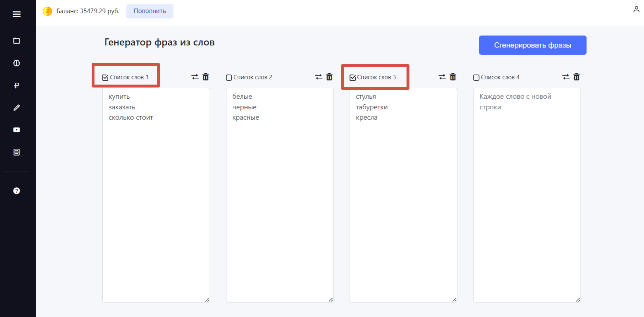Click the Сгенерировать фразы button

point(532,45)
